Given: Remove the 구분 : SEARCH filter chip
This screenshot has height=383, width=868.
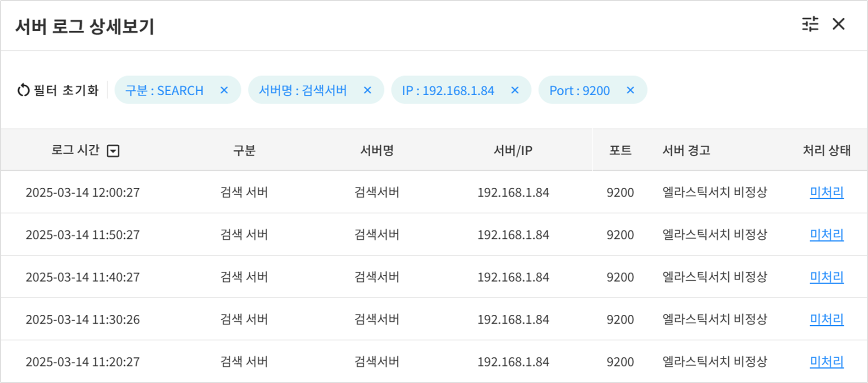Looking at the screenshot, I should tap(224, 90).
